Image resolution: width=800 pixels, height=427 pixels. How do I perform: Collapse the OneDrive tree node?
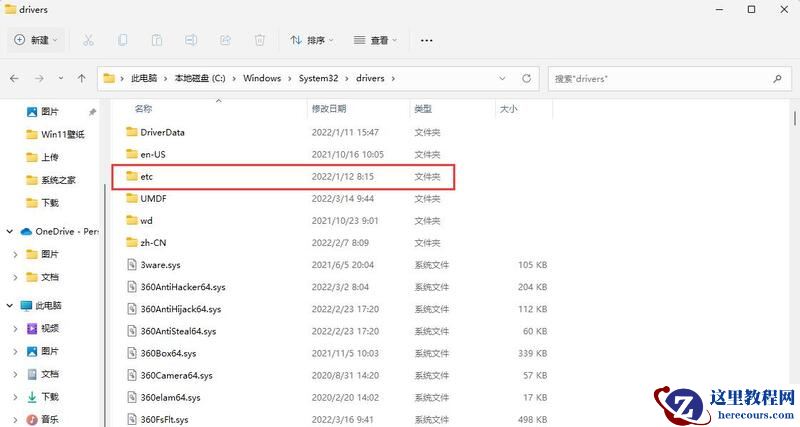10,232
